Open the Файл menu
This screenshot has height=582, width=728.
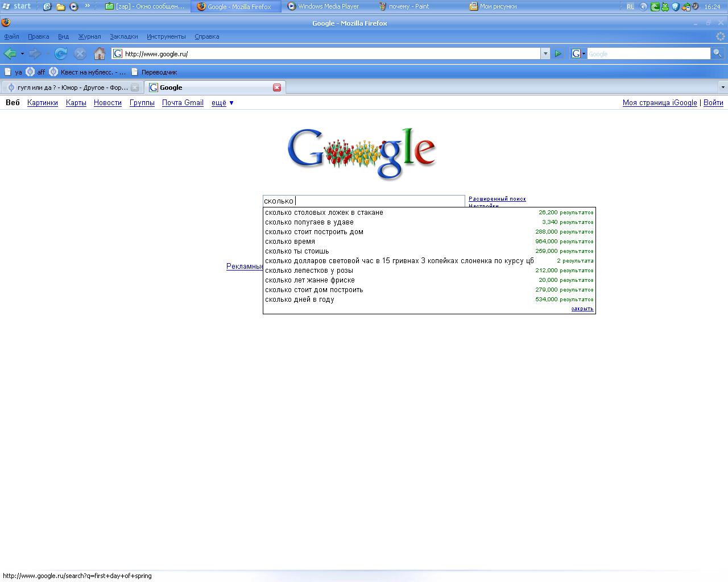11,36
